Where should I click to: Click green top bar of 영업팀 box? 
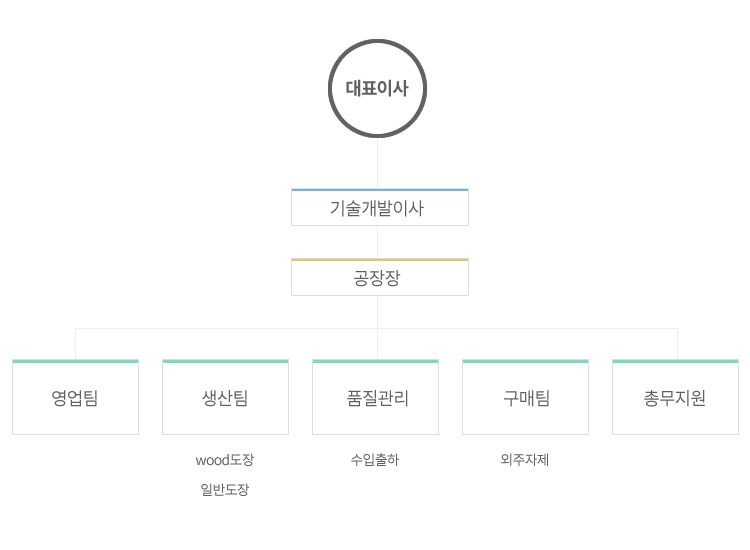(x=75, y=361)
